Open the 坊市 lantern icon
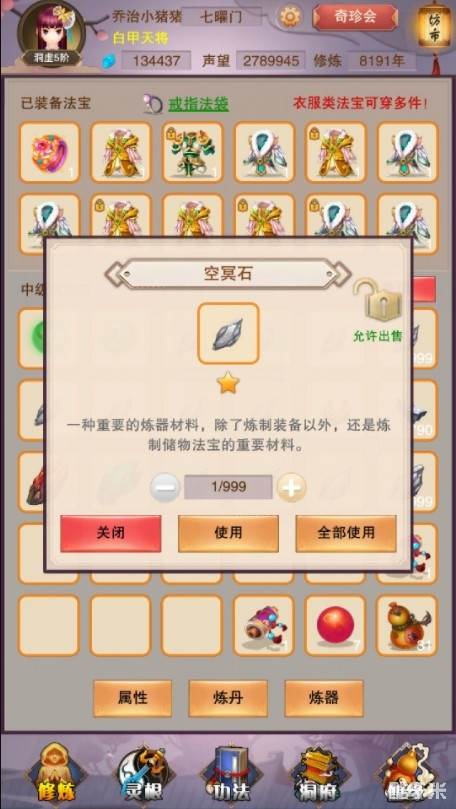The height and width of the screenshot is (809, 456). 434,28
